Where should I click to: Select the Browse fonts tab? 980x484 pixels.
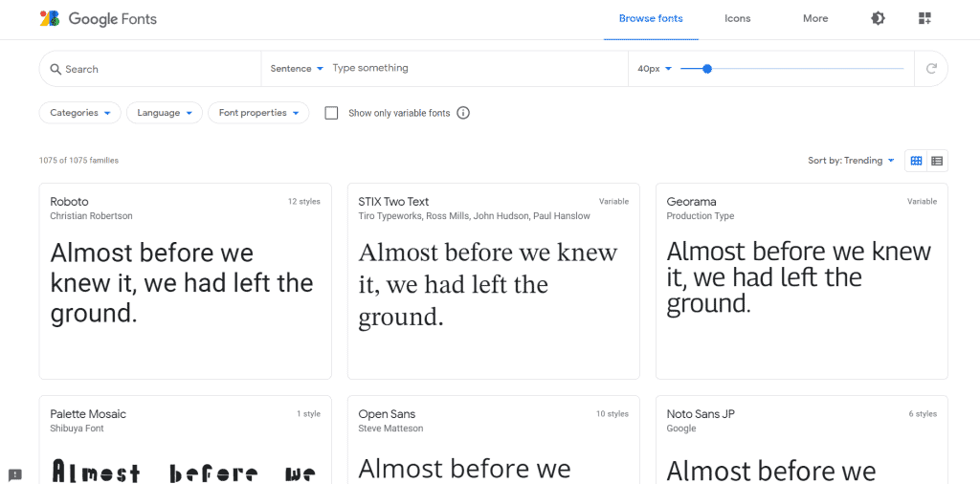(651, 19)
